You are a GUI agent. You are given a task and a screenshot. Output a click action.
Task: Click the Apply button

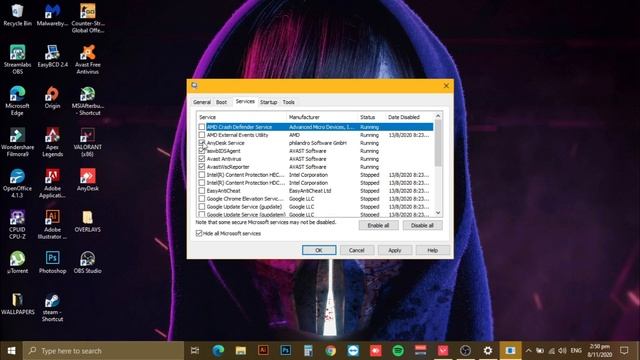(x=394, y=250)
